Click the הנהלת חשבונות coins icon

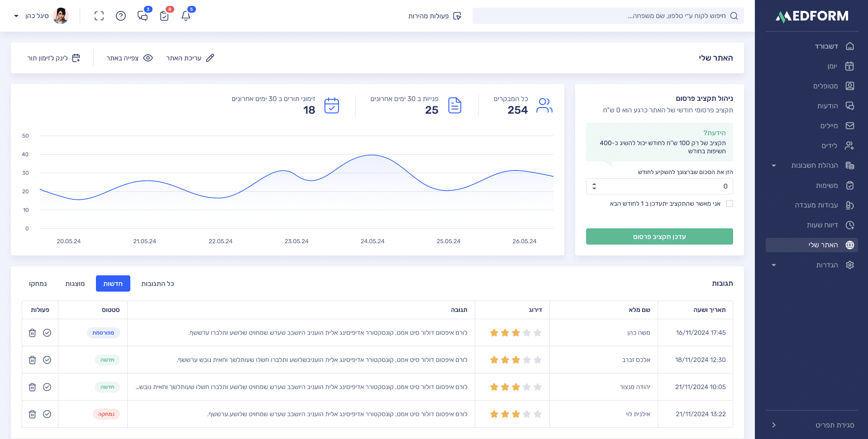[x=850, y=165]
